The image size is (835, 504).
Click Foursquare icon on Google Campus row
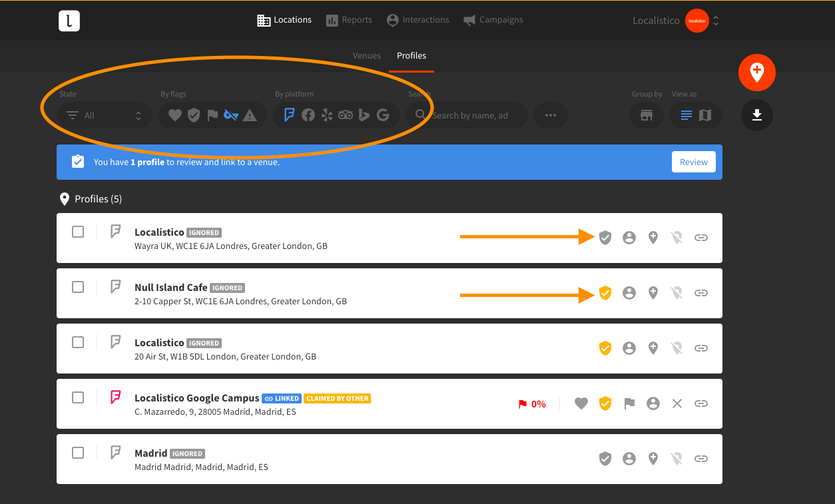[116, 397]
